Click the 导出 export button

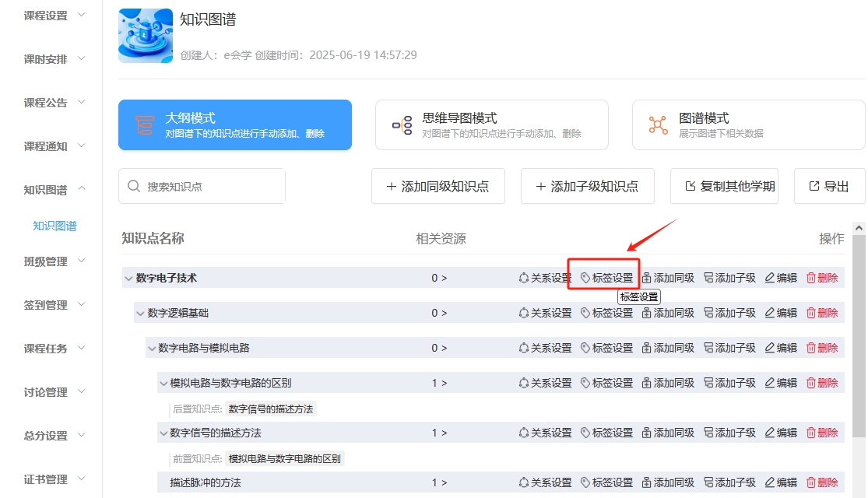coord(829,186)
